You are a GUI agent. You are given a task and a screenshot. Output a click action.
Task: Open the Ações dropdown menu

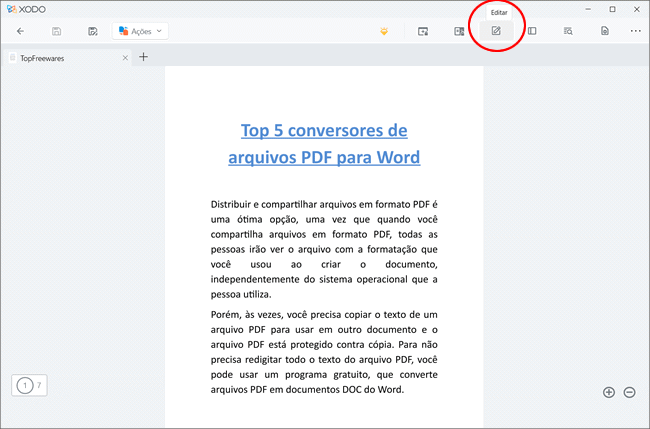click(x=139, y=31)
